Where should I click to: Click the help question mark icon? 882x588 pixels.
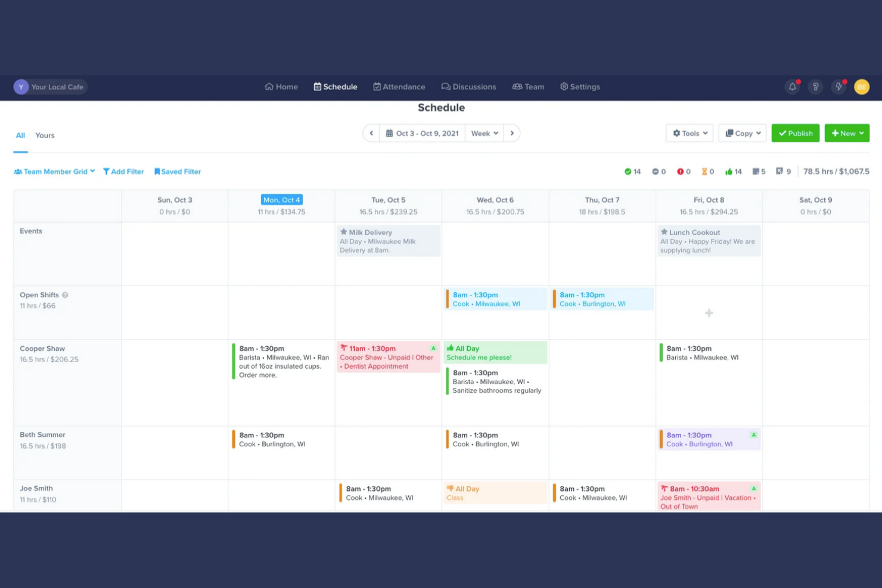pos(815,86)
